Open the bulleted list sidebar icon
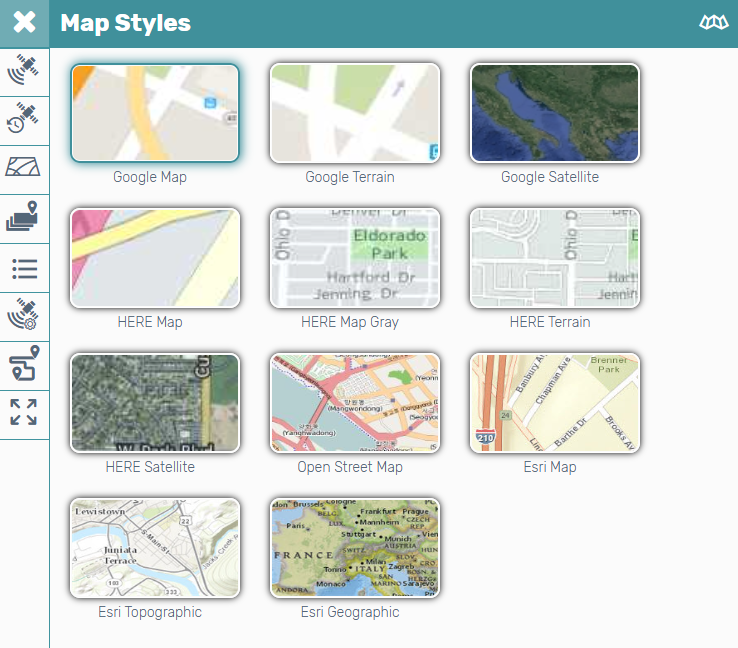Screen dimensions: 738x648 [24, 269]
